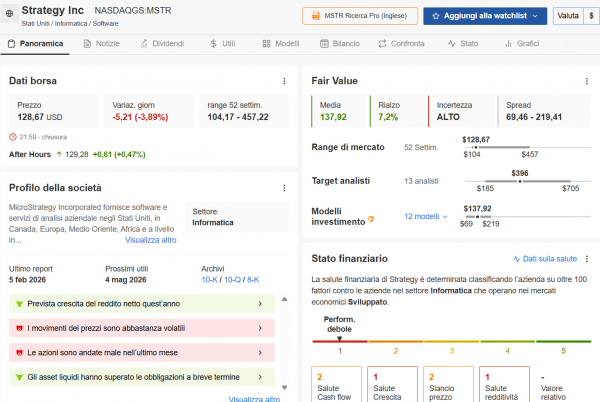Open the Bilancio tab
The width and height of the screenshot is (600, 402).
click(x=340, y=45)
